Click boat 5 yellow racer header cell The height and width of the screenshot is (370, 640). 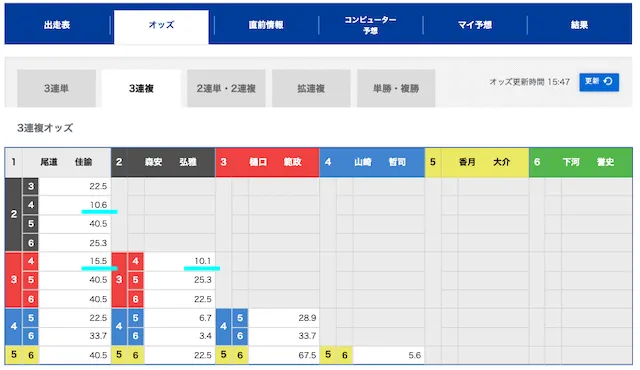(x=477, y=162)
